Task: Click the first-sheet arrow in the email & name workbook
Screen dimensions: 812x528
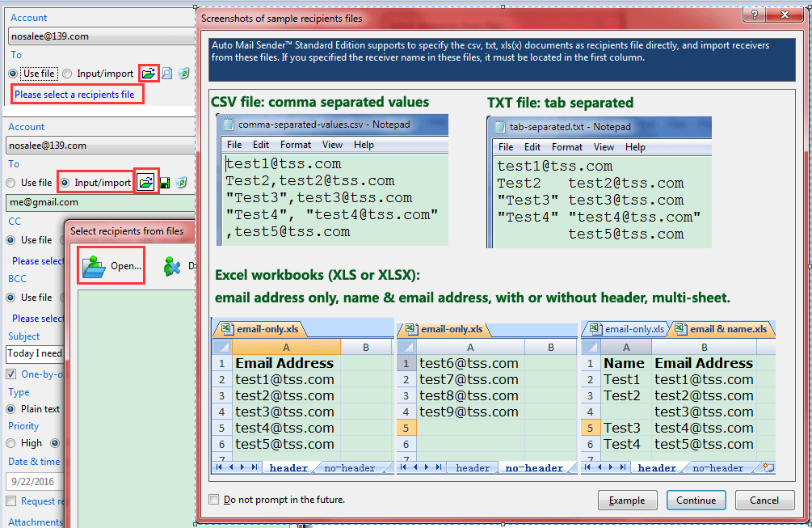Action: click(x=587, y=467)
